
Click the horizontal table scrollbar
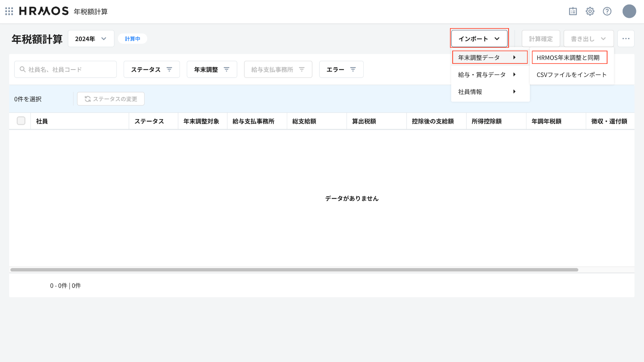coord(294,270)
